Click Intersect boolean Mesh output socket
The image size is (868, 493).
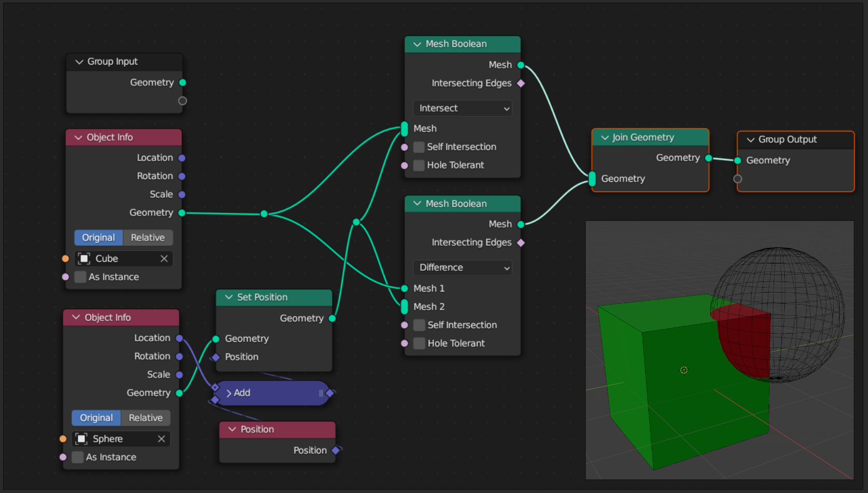coord(521,65)
